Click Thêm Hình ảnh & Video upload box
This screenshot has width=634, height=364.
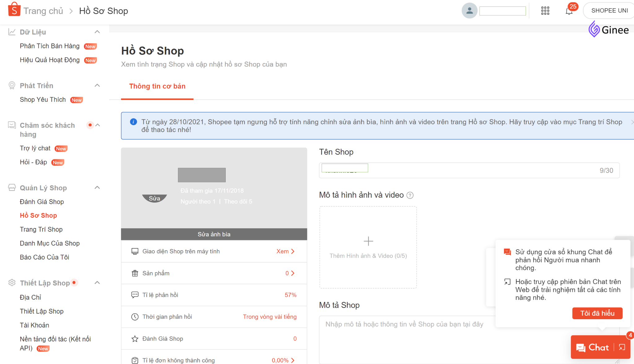368,247
